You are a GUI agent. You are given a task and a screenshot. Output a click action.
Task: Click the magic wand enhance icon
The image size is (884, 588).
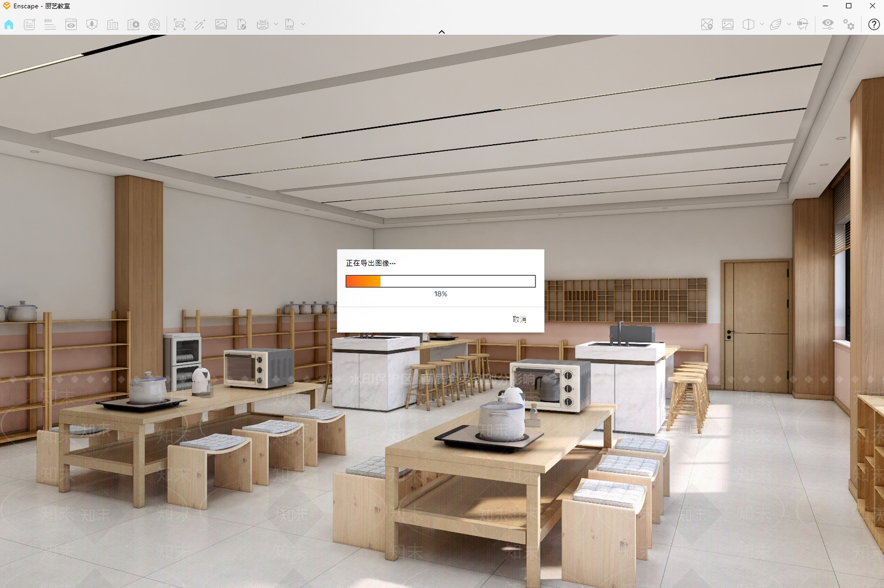[x=200, y=24]
